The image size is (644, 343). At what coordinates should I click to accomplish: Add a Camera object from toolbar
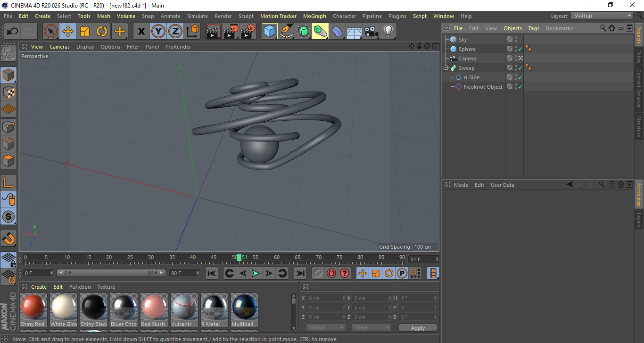tap(371, 32)
